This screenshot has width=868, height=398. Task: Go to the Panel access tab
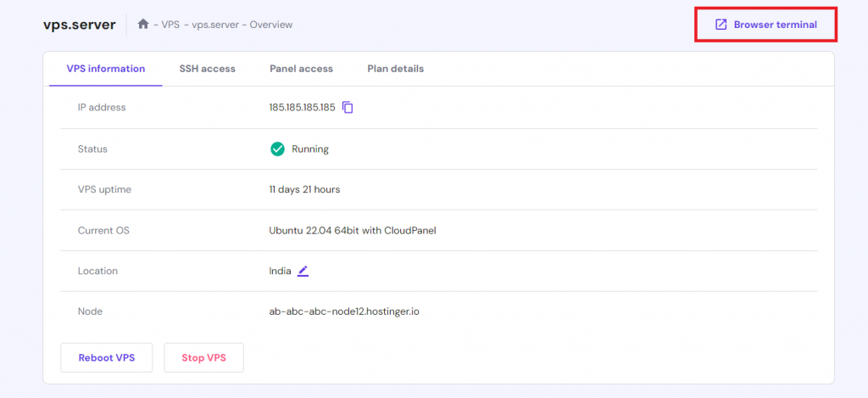click(x=301, y=69)
